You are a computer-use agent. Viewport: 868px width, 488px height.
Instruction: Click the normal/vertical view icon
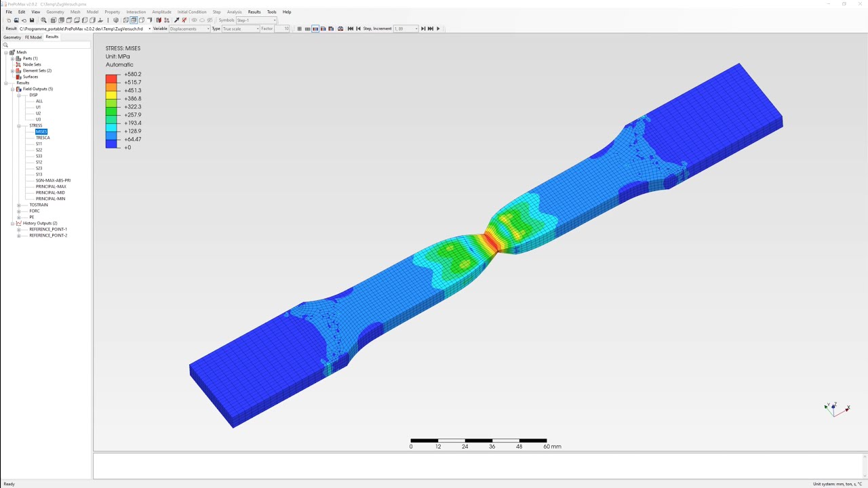point(100,20)
